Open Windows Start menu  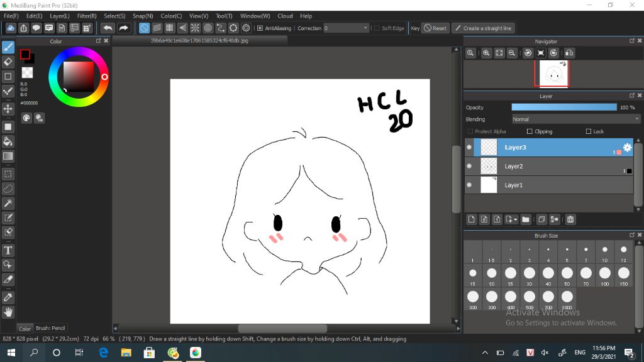click(x=11, y=353)
